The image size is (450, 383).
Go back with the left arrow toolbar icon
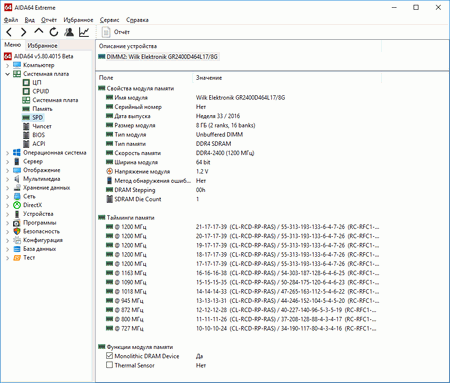click(x=9, y=32)
